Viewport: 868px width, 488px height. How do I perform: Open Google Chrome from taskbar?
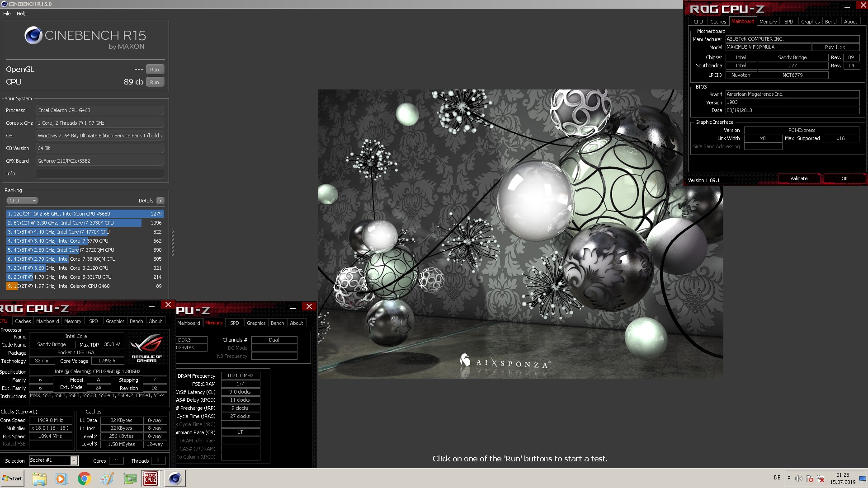pyautogui.click(x=84, y=479)
